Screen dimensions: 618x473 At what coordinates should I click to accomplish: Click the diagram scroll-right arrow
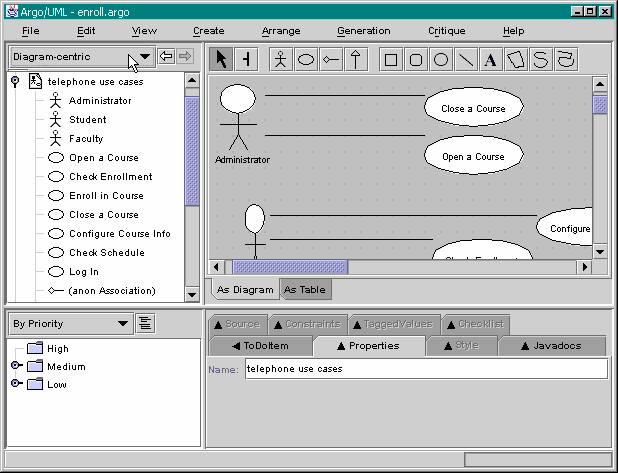tap(584, 267)
